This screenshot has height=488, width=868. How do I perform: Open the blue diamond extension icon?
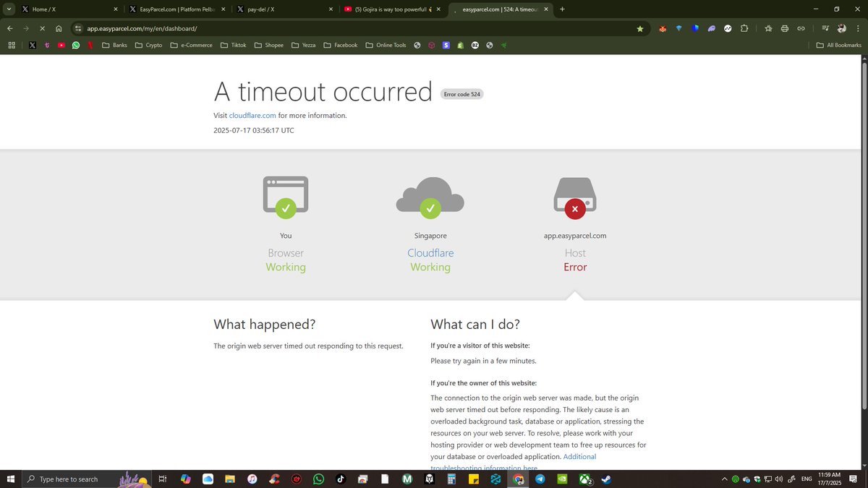678,28
